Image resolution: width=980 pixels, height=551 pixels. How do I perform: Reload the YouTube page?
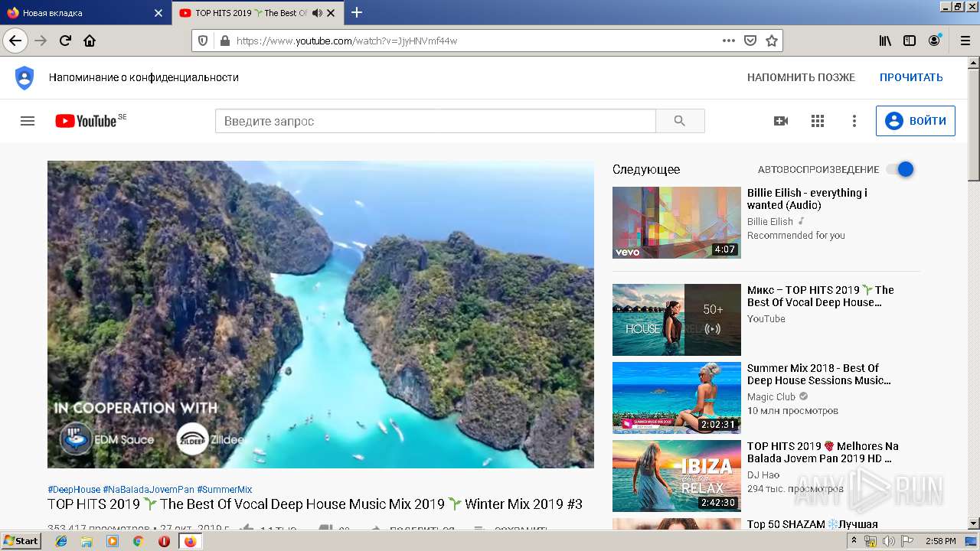[x=66, y=41]
